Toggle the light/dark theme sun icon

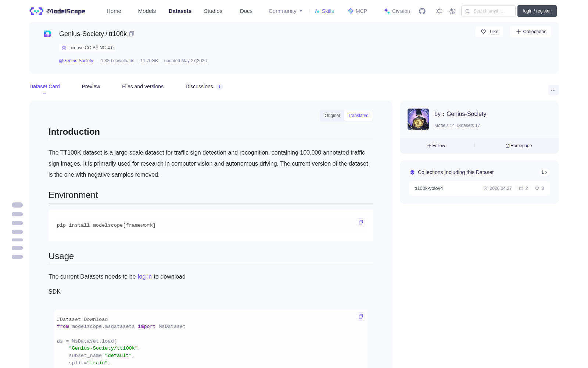pyautogui.click(x=439, y=11)
